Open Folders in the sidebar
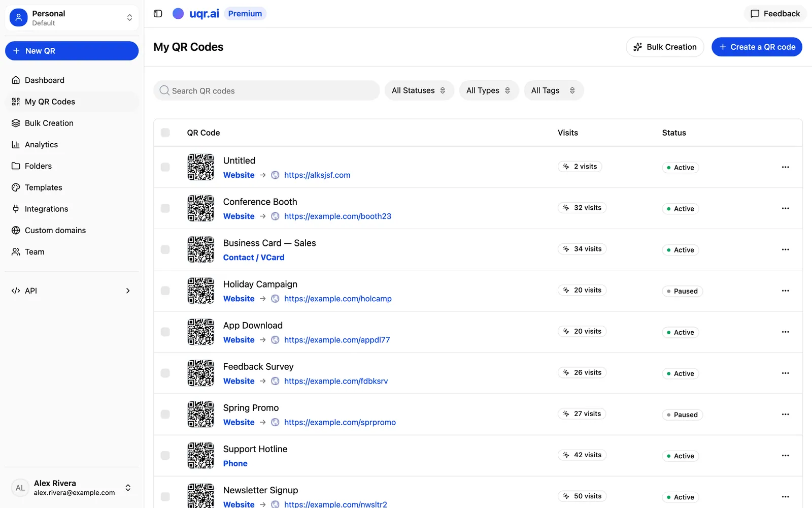Image resolution: width=812 pixels, height=508 pixels. [x=72, y=166]
